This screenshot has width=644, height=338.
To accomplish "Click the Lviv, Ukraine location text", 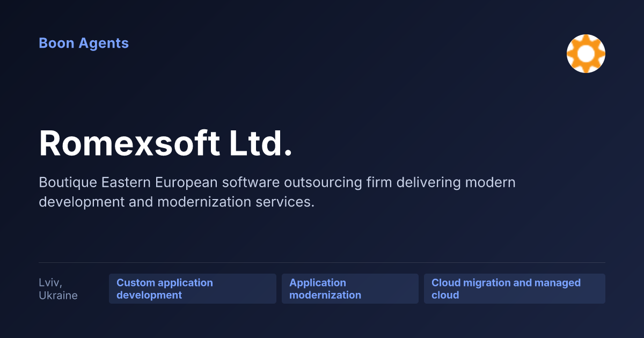I will click(58, 289).
